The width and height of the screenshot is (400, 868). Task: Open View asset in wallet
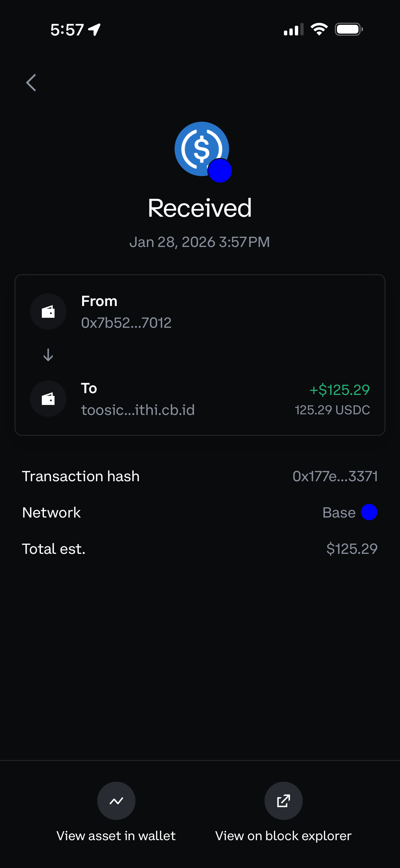pos(116,836)
